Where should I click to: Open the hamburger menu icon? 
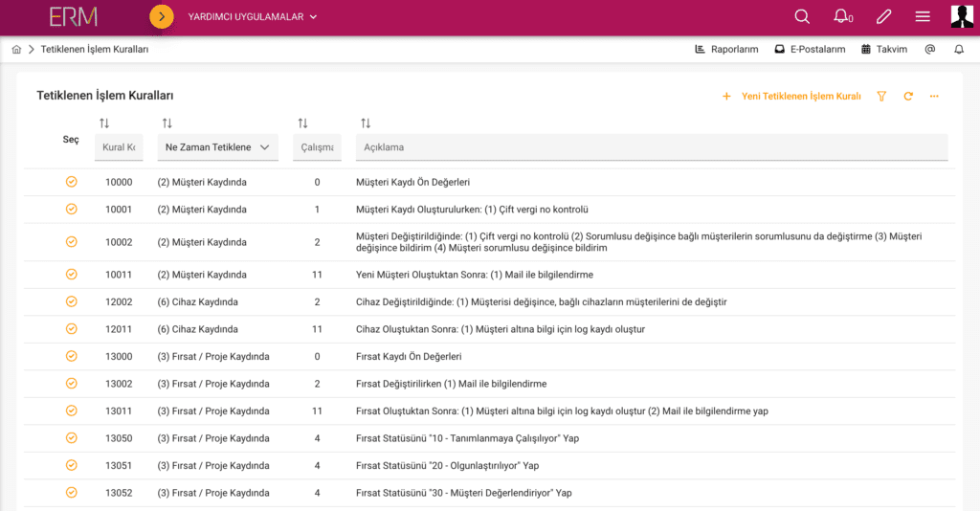point(923,17)
